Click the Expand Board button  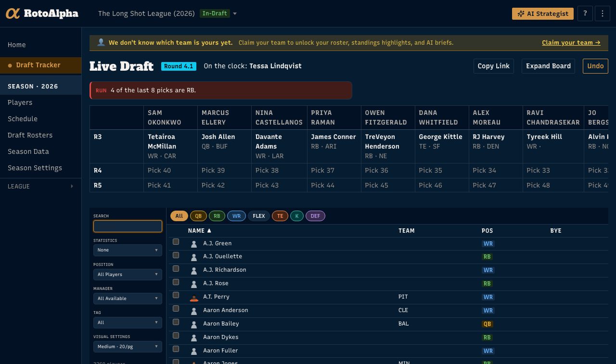[x=548, y=66]
